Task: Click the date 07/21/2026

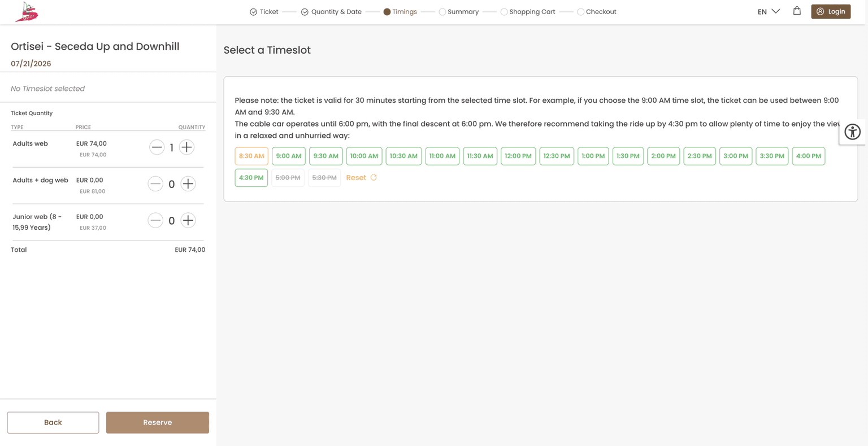Action: point(31,64)
